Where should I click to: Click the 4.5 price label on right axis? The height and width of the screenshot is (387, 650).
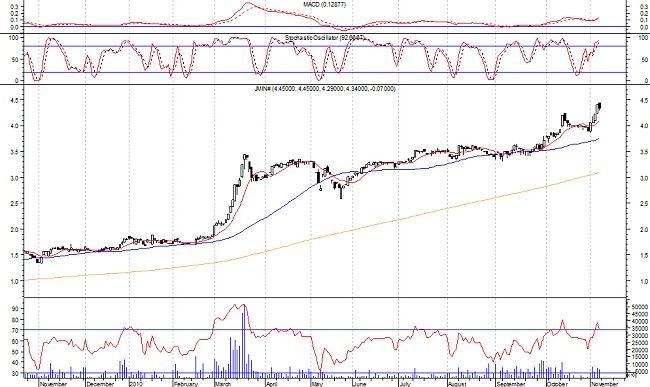[x=644, y=101]
